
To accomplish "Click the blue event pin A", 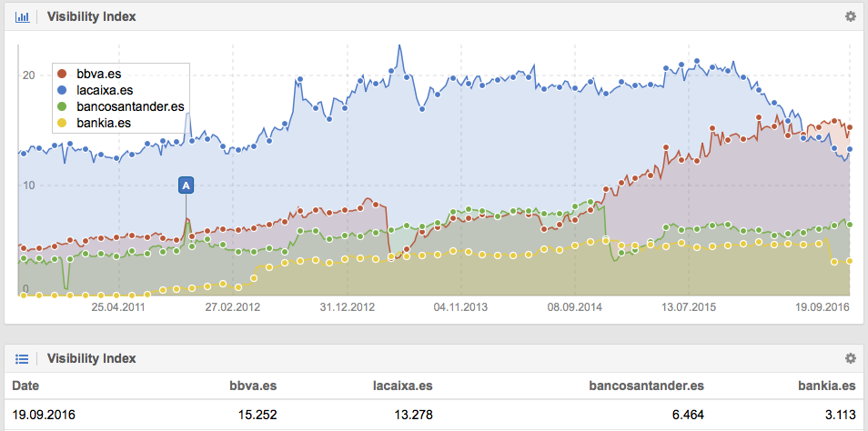I will tap(187, 185).
